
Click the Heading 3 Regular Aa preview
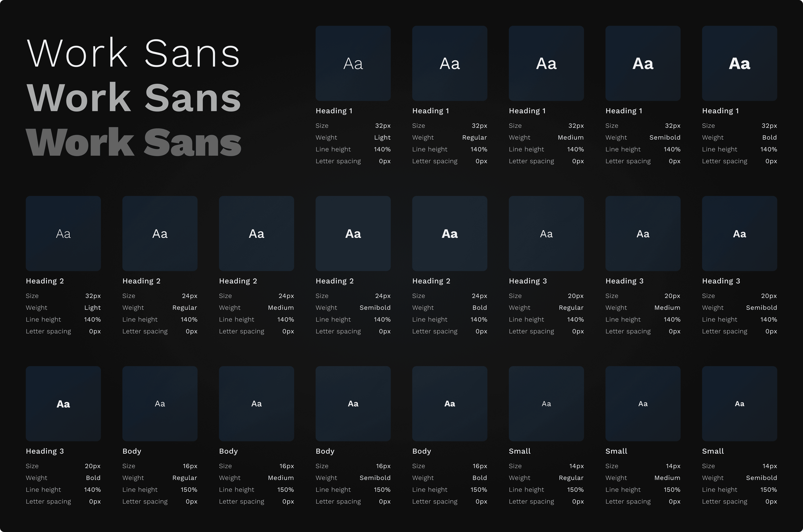point(546,233)
